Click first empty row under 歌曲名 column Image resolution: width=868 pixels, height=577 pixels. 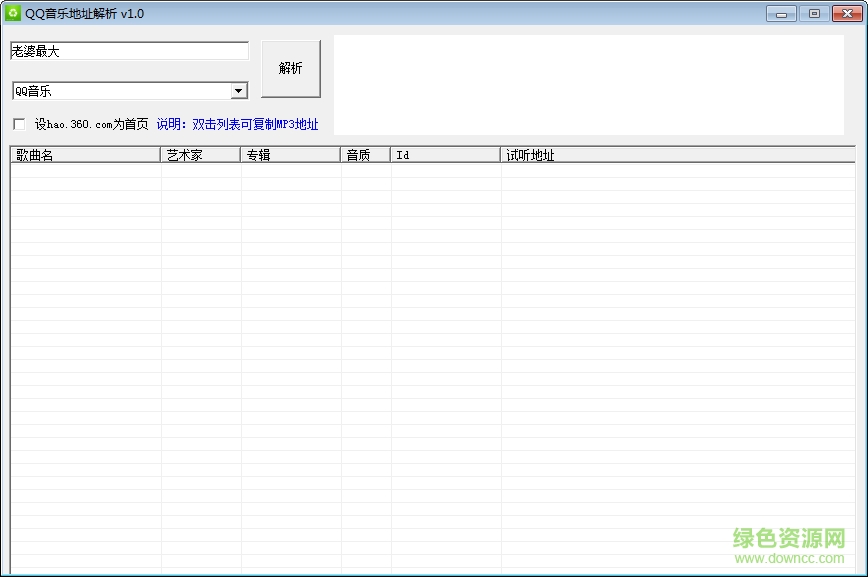[x=85, y=171]
